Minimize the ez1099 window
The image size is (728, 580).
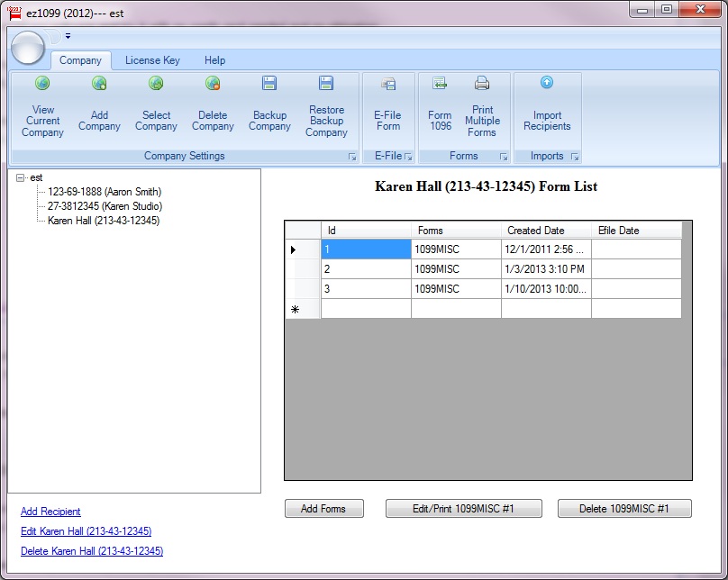coord(642,10)
